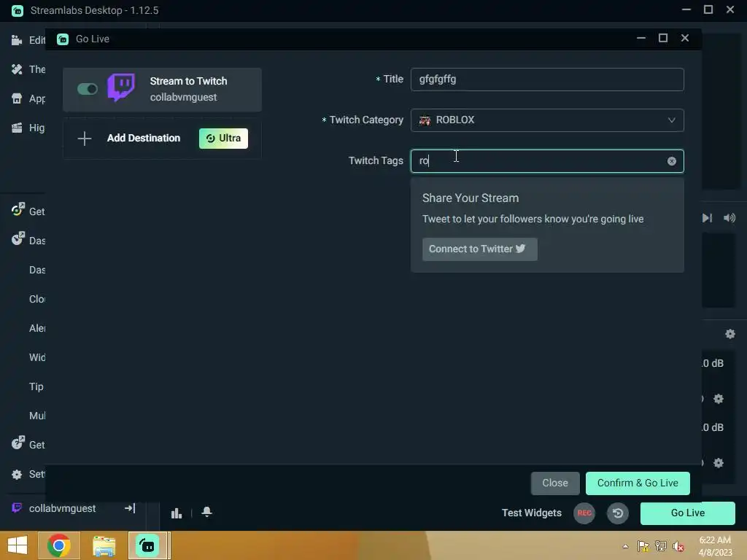Open the Windows Start button
747x560 pixels.
18,545
